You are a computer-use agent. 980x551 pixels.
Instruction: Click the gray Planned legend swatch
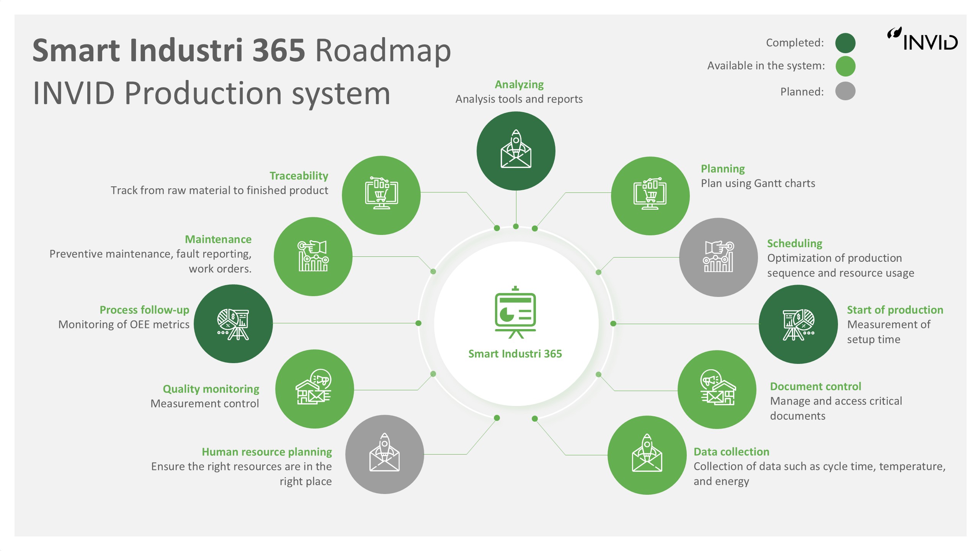(845, 91)
